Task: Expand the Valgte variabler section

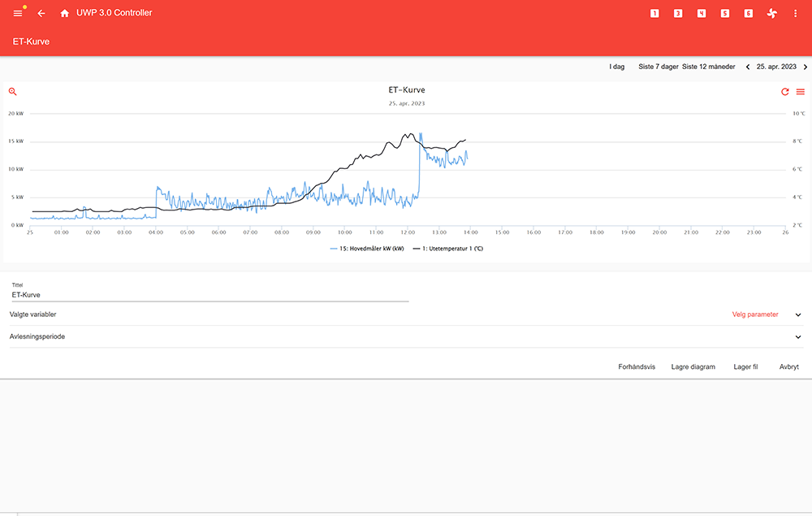Action: [798, 314]
